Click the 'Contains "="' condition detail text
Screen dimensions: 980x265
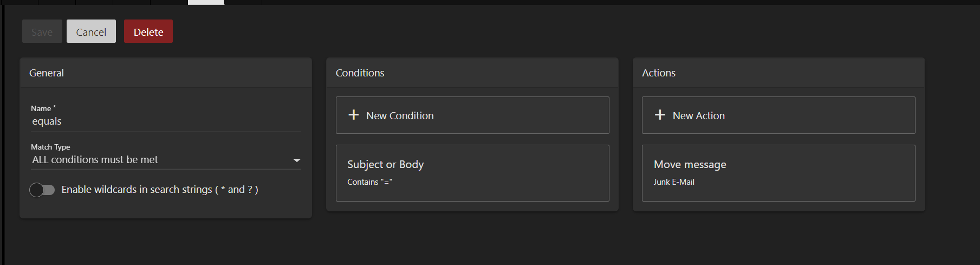click(x=369, y=182)
